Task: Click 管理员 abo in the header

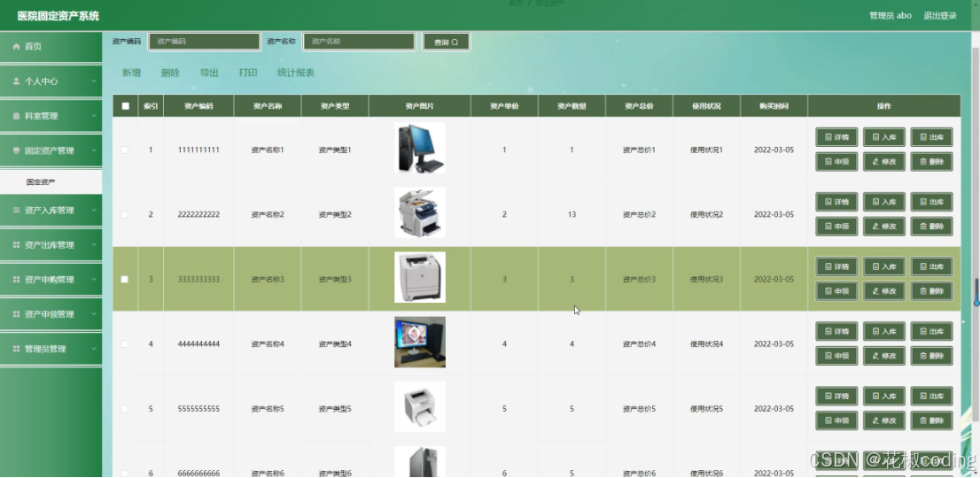Action: click(890, 16)
